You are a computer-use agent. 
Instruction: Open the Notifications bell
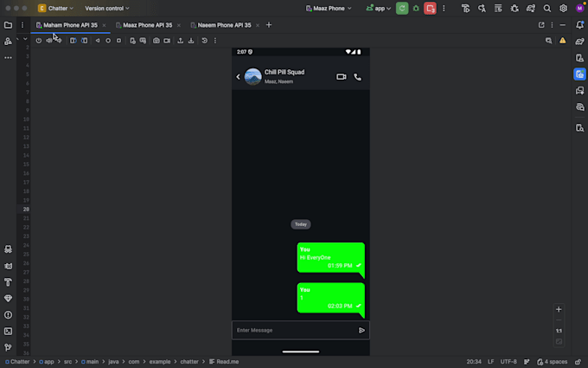click(579, 25)
